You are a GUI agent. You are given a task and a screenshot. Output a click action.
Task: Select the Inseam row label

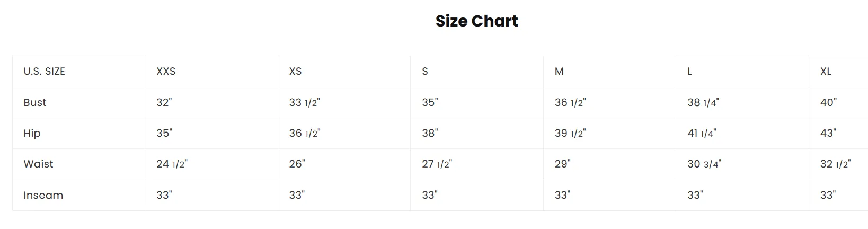pyautogui.click(x=43, y=195)
